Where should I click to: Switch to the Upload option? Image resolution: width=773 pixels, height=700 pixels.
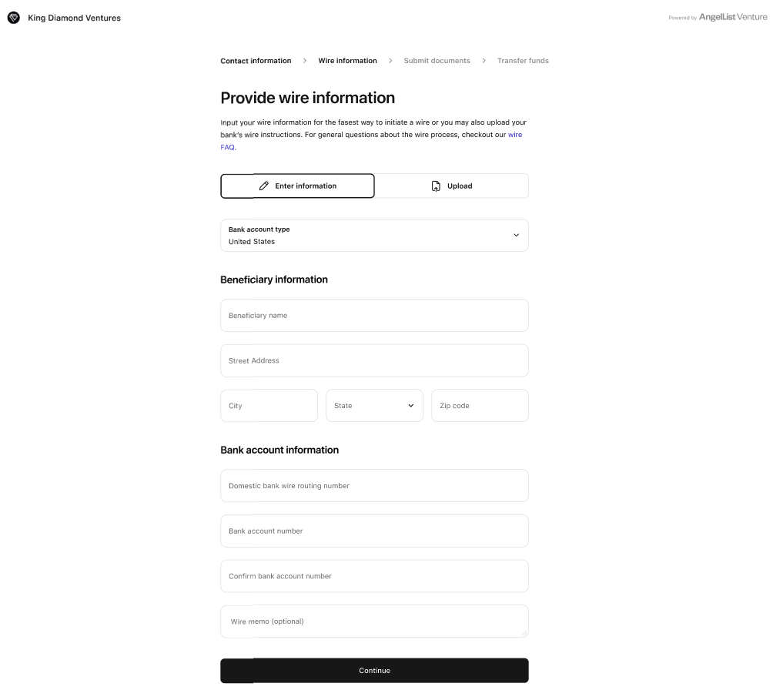point(452,186)
